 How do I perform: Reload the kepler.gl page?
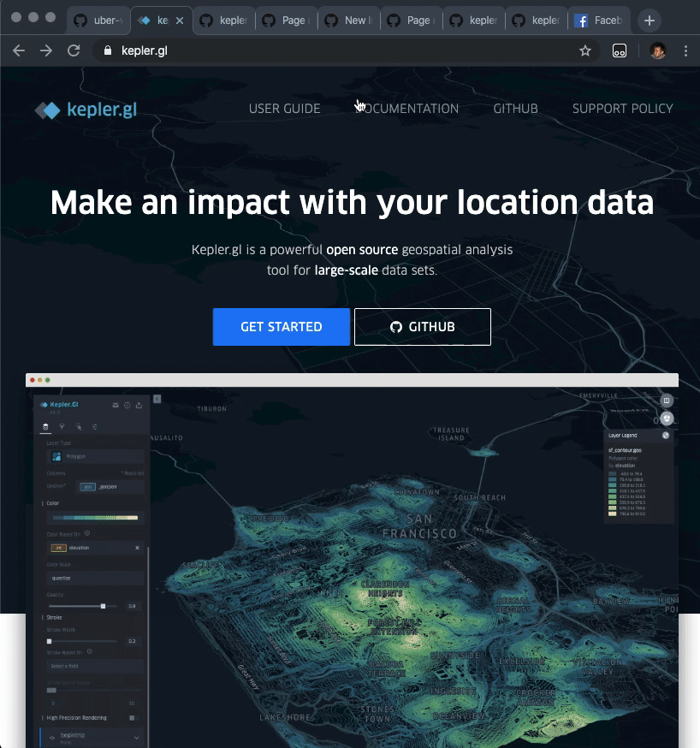point(74,50)
